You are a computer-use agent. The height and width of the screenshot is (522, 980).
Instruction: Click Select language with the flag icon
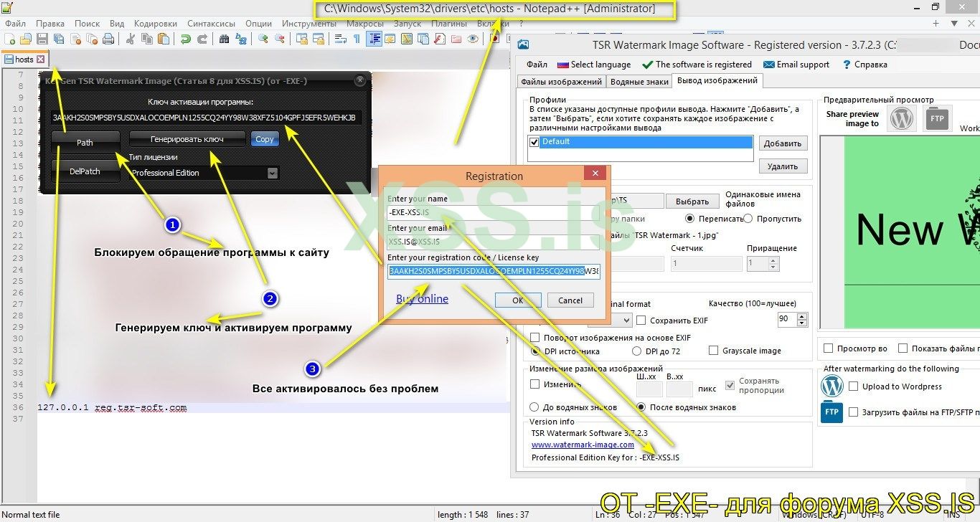[594, 65]
